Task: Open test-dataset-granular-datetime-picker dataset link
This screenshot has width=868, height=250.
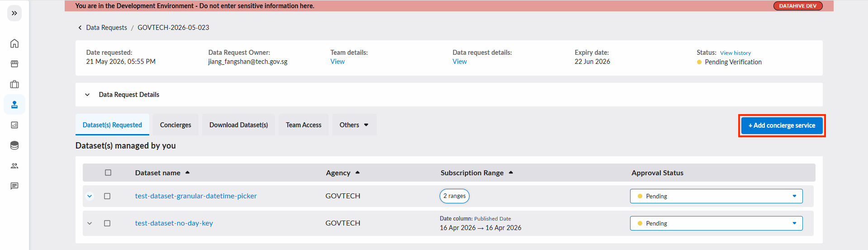Action: tap(196, 196)
